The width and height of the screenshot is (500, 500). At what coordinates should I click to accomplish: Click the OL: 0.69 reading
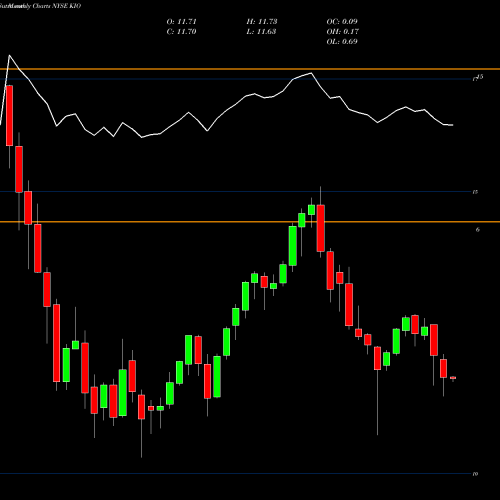[x=342, y=42]
